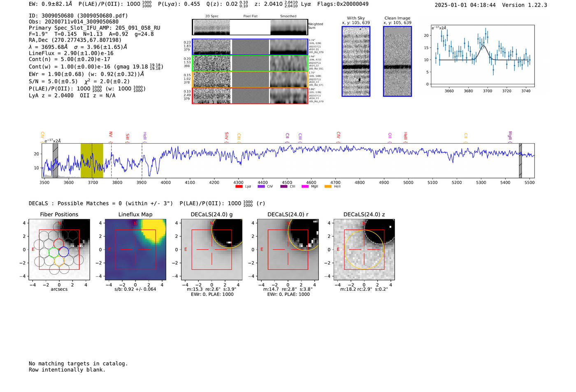Screen dimensions: 576x392
Task: Click the 'LineFlux = 2.90(±1.00)e-16' line
Action: [71, 53]
